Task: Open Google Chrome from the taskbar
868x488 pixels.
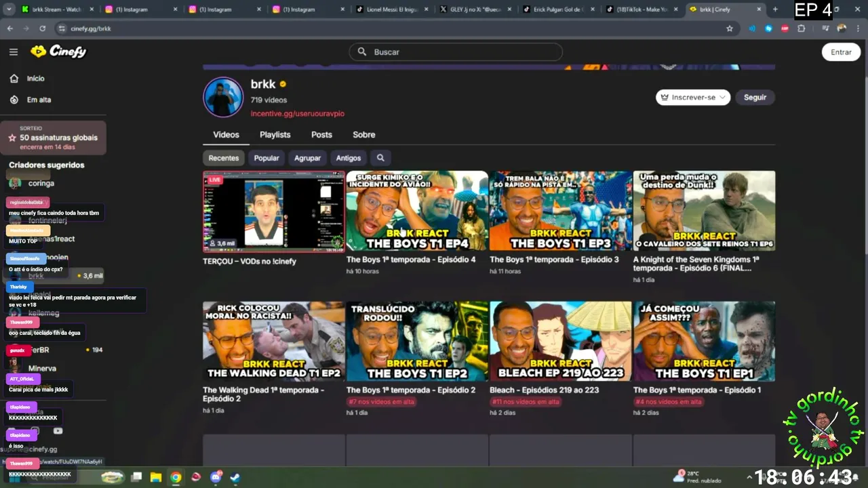Action: tap(176, 477)
